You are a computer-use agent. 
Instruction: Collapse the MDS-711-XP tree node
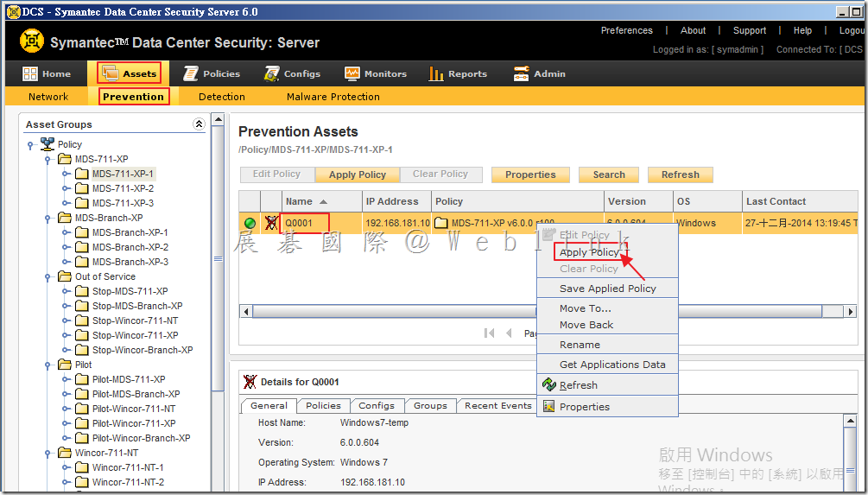(48, 160)
